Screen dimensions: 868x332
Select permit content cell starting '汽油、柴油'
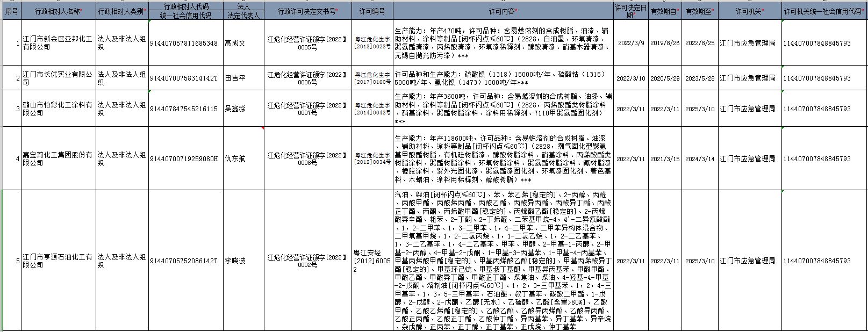coord(504,261)
